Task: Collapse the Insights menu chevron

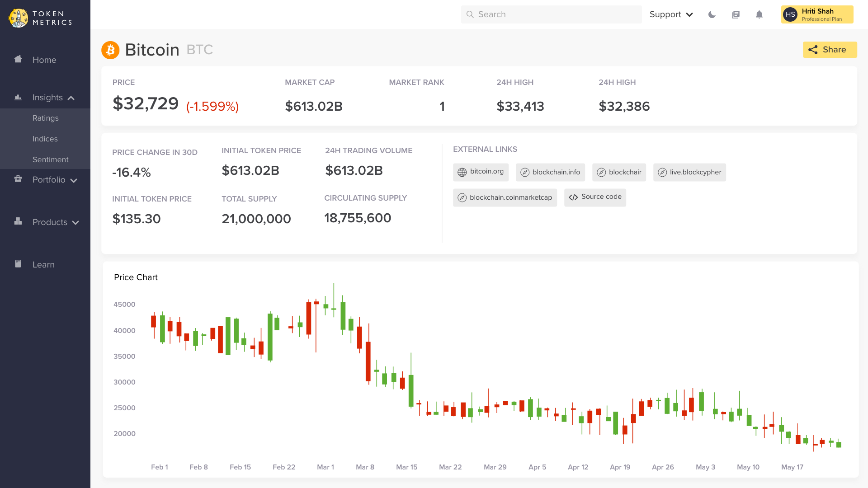Action: pos(71,98)
